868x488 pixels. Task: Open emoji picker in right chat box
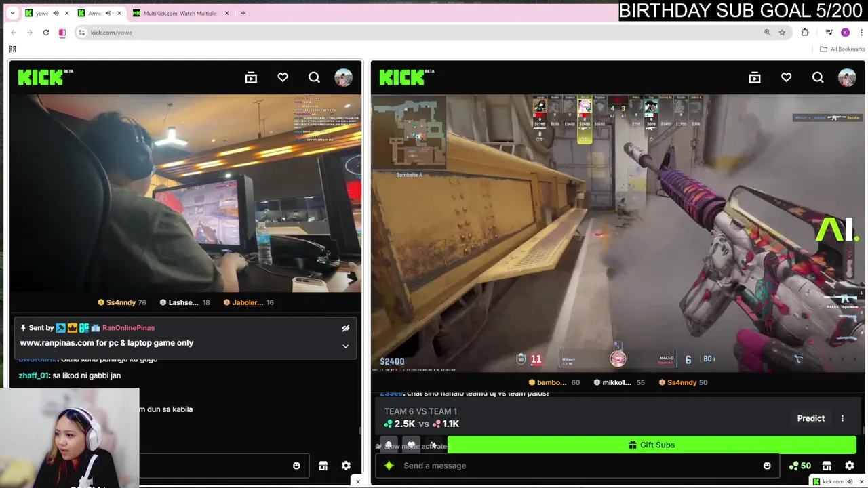tap(767, 466)
